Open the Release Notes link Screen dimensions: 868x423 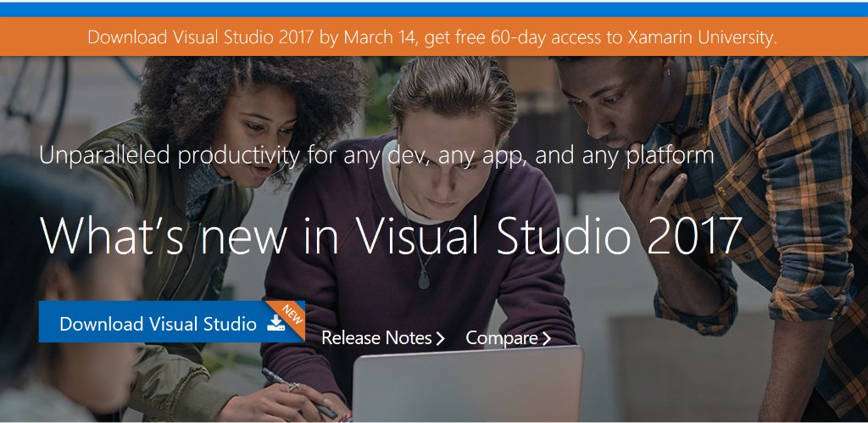383,337
